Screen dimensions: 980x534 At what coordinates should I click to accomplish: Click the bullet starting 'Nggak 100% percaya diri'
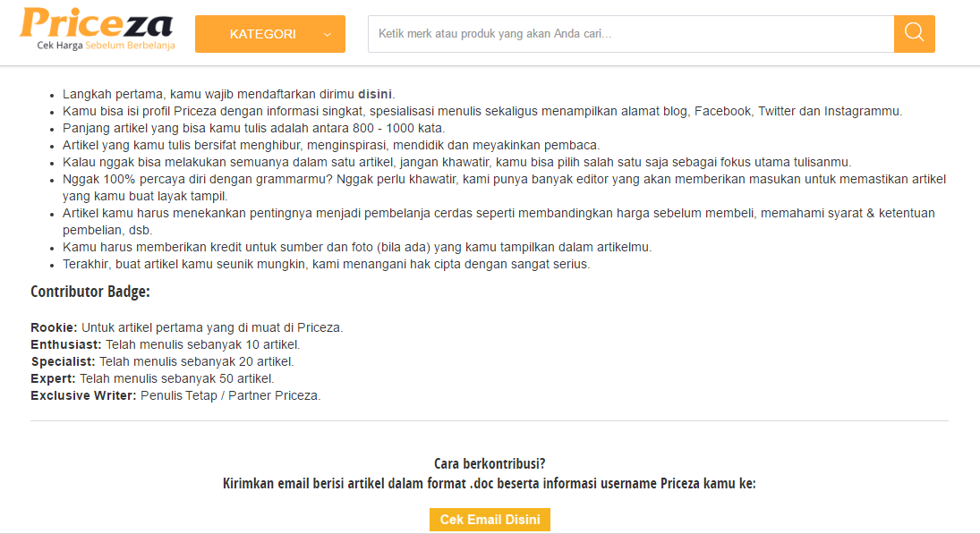click(505, 187)
